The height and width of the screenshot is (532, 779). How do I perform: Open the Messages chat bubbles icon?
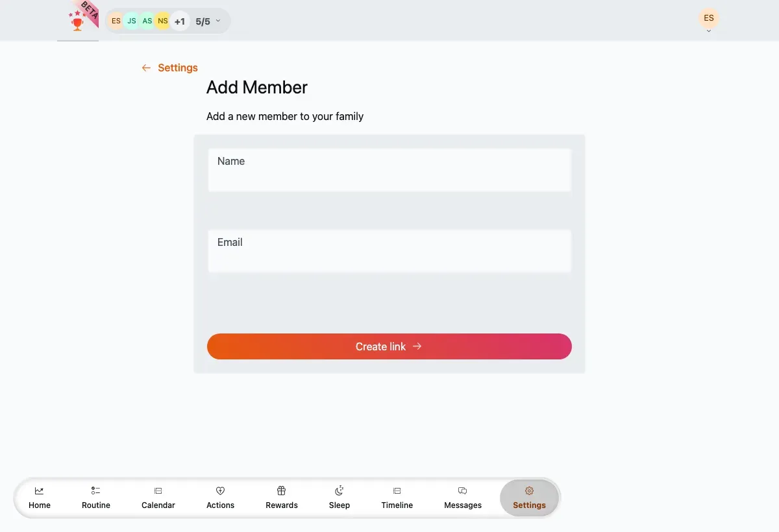pos(463,491)
